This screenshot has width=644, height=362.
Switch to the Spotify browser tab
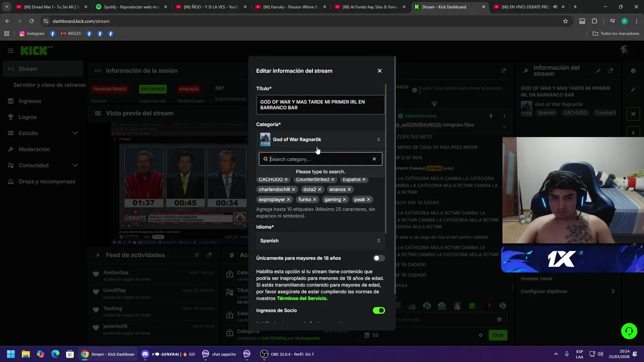click(x=130, y=7)
